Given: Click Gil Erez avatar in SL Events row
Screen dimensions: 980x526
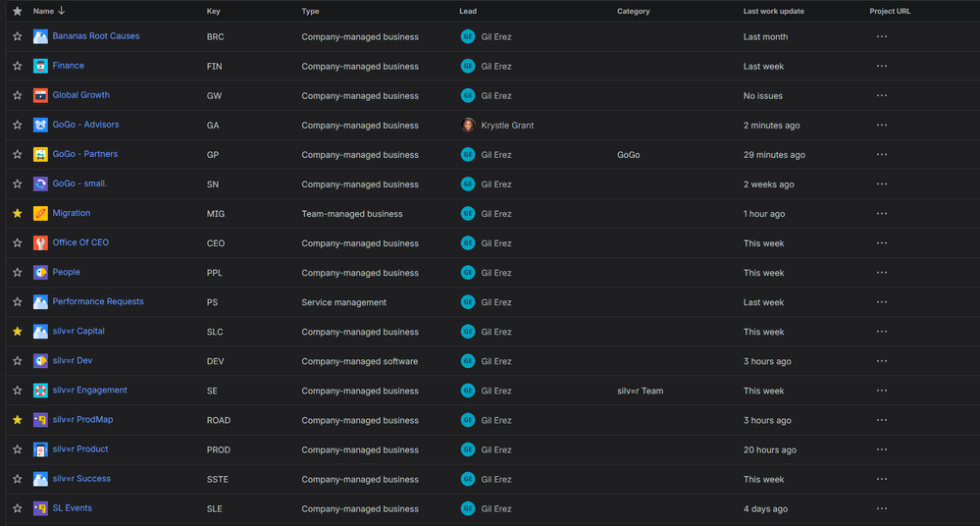Looking at the screenshot, I should click(x=468, y=508).
